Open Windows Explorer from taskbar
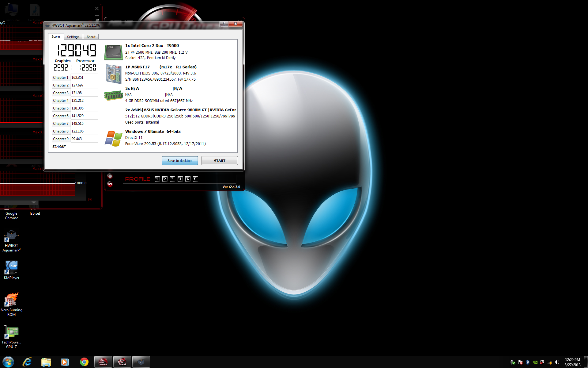Screen dimensions: 588x368 click(46, 362)
